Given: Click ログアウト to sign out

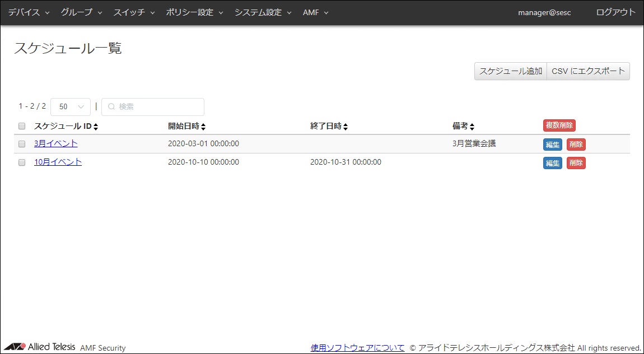Looking at the screenshot, I should tap(616, 12).
